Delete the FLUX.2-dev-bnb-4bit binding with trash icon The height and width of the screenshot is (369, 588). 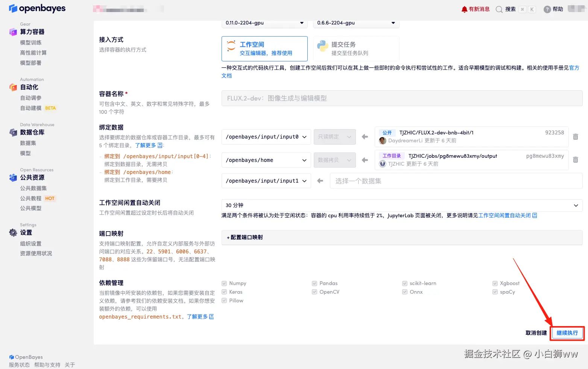[576, 137]
